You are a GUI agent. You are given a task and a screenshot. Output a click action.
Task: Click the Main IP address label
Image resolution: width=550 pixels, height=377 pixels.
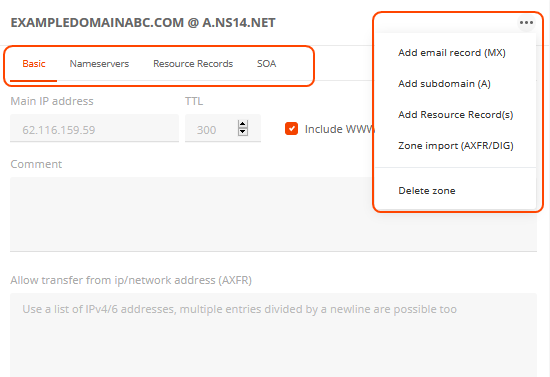(x=52, y=101)
